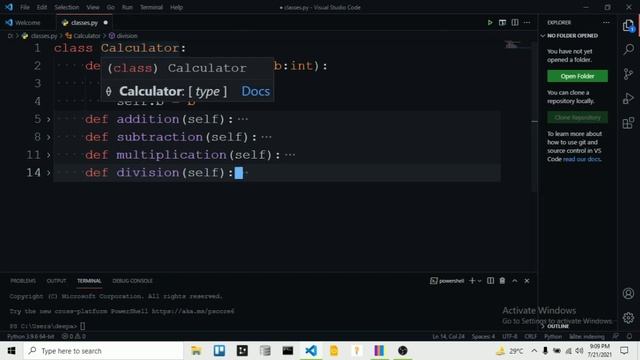Screen dimensions: 640x360
Task: Open Explorer panel more actions ellipsis
Action: (606, 22)
